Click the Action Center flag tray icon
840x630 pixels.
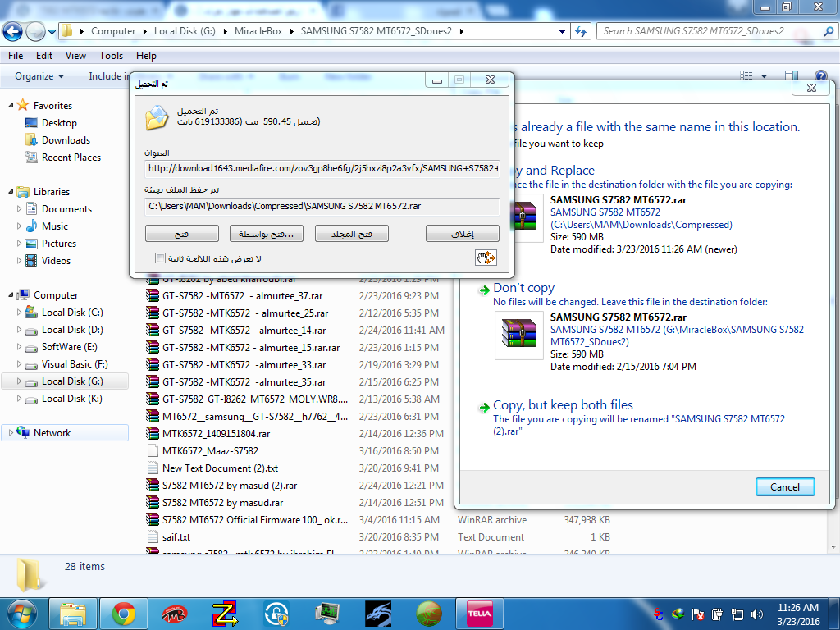click(x=698, y=614)
